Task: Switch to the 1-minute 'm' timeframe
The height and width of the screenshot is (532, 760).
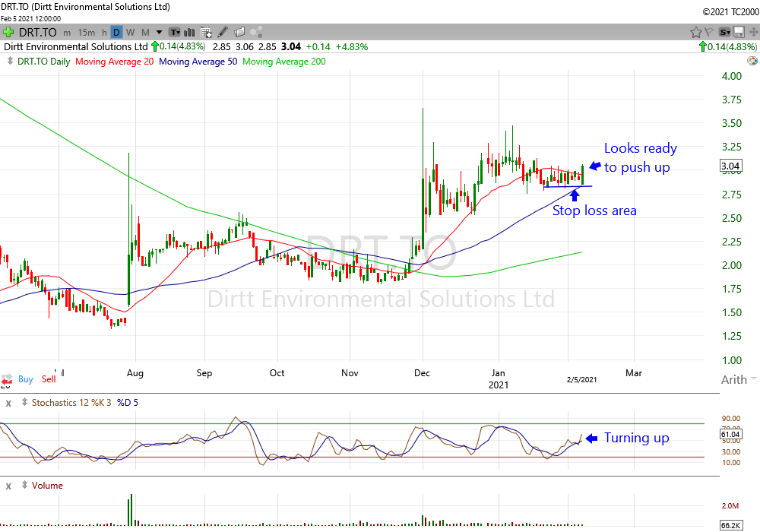Action: pyautogui.click(x=67, y=33)
